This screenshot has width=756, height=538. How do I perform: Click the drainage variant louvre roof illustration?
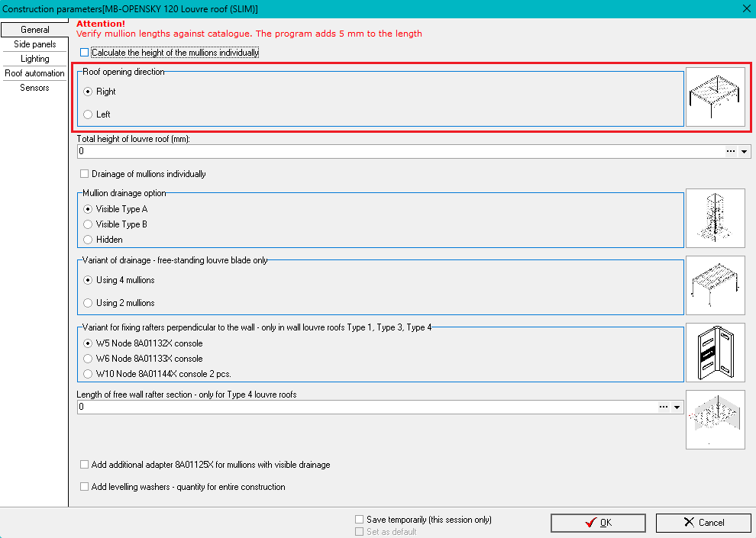coord(715,285)
